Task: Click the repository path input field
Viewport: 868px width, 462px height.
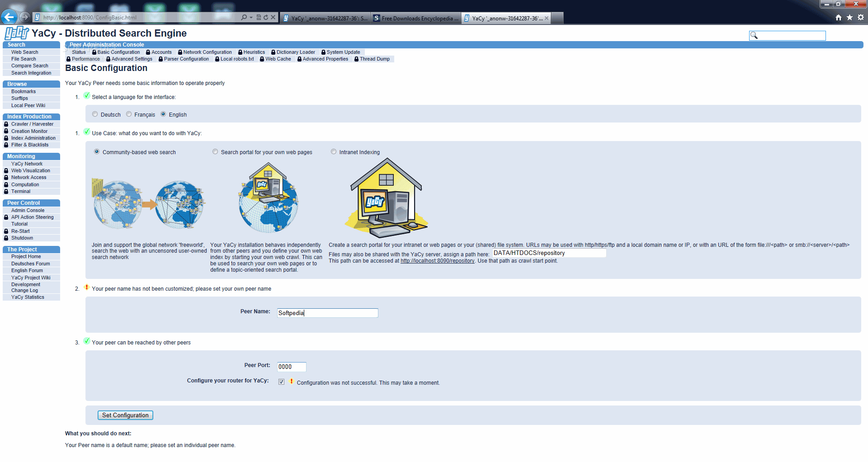Action: coord(549,253)
